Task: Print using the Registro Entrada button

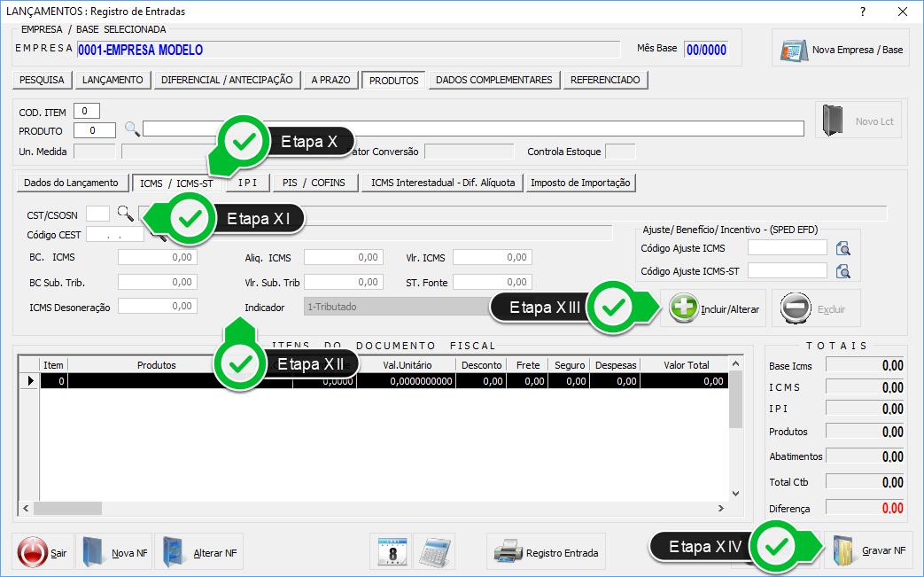Action: pyautogui.click(x=547, y=552)
